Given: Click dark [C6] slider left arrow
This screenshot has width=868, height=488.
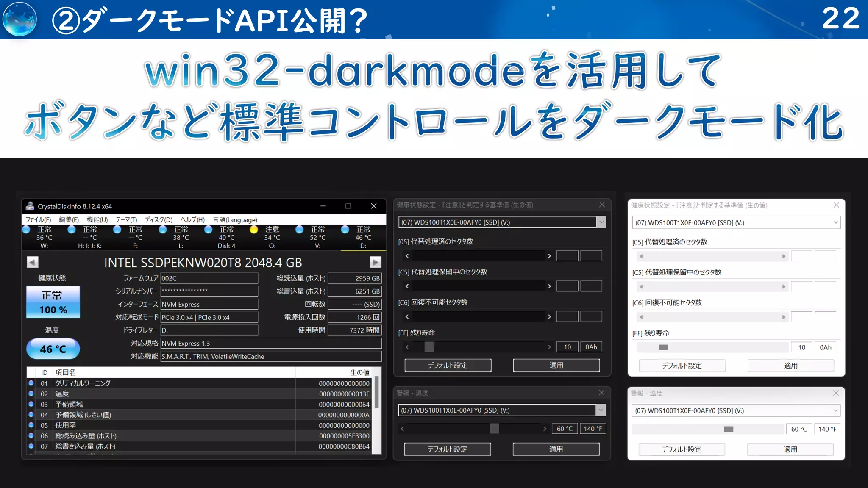Looking at the screenshot, I should (407, 316).
